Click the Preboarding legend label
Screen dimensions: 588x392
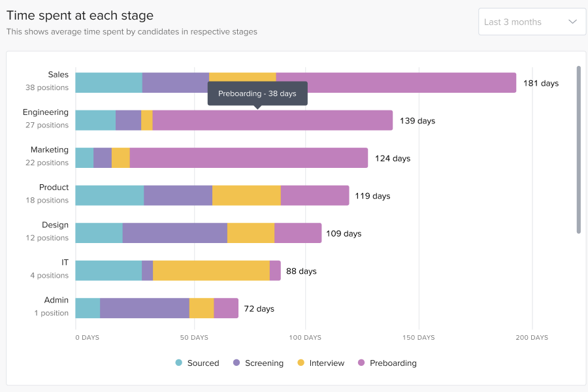pos(393,363)
